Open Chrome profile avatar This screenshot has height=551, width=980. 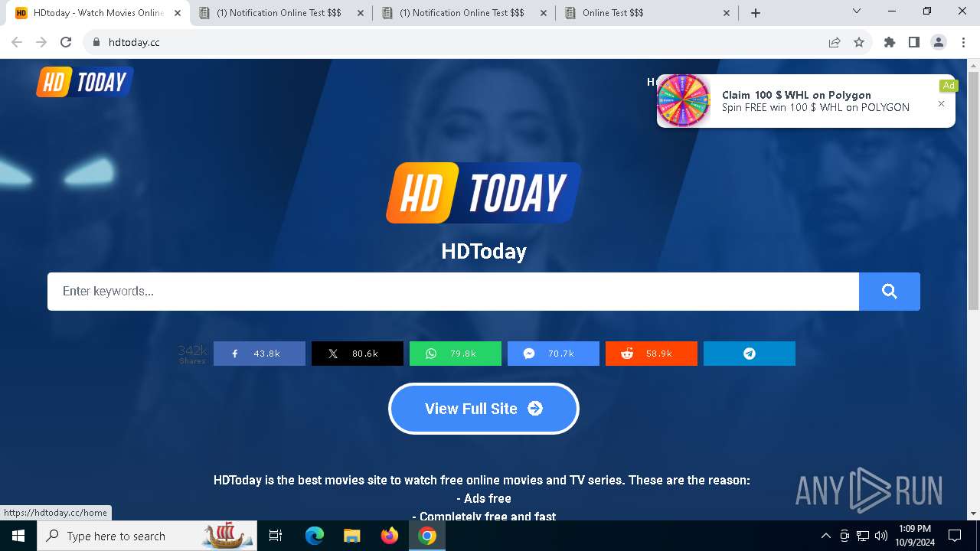pos(939,42)
